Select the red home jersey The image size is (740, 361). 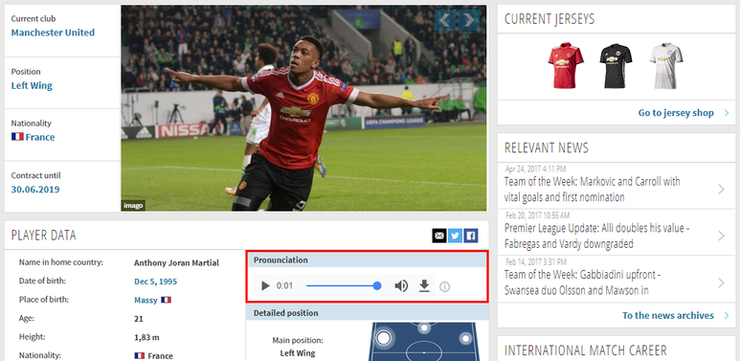click(x=566, y=66)
